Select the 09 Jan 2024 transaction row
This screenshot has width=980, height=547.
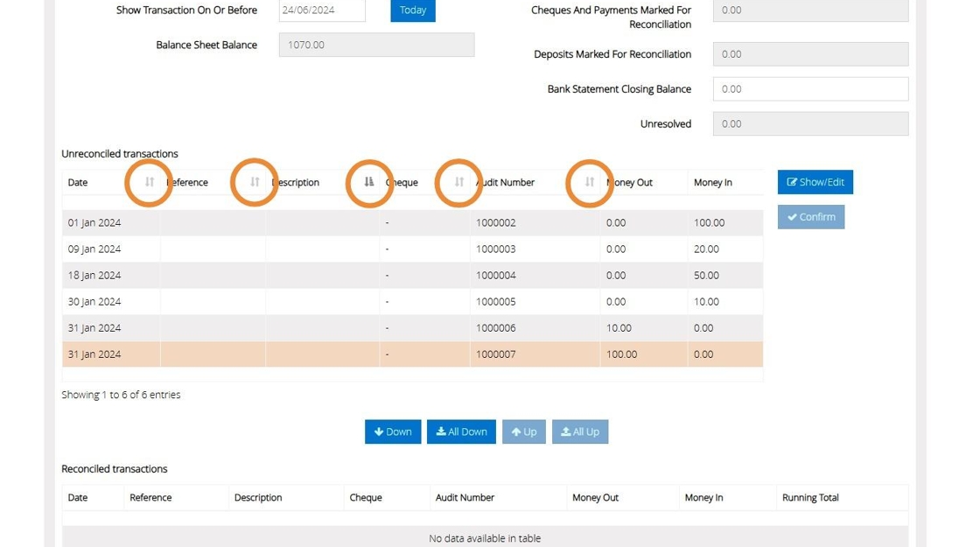(412, 249)
